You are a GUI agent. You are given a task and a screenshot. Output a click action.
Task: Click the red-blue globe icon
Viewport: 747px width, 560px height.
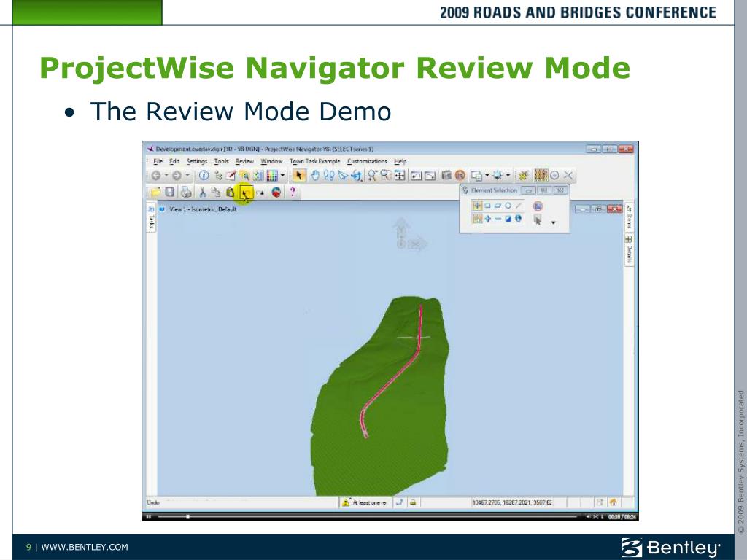tap(276, 192)
